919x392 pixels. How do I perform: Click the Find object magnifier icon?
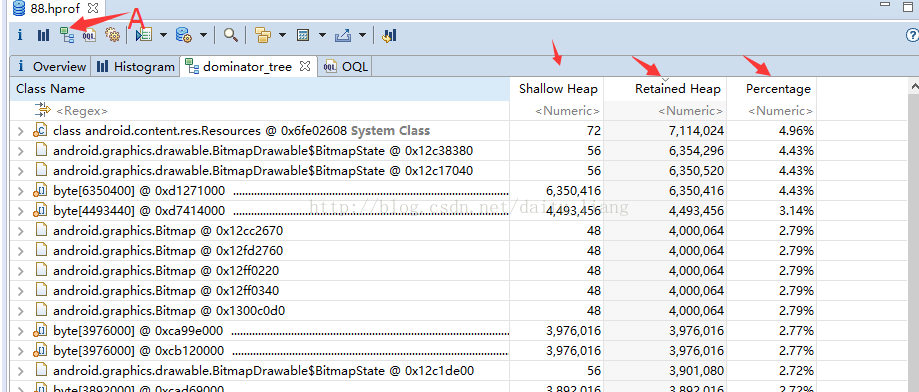[230, 35]
